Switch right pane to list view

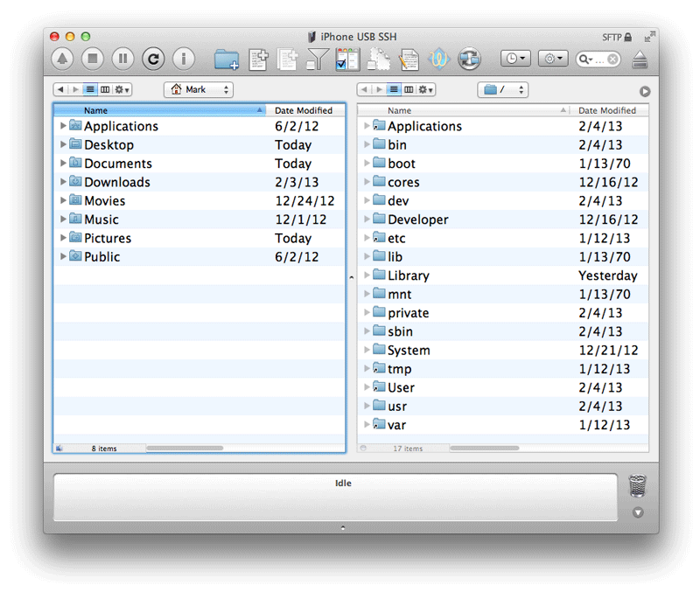394,89
